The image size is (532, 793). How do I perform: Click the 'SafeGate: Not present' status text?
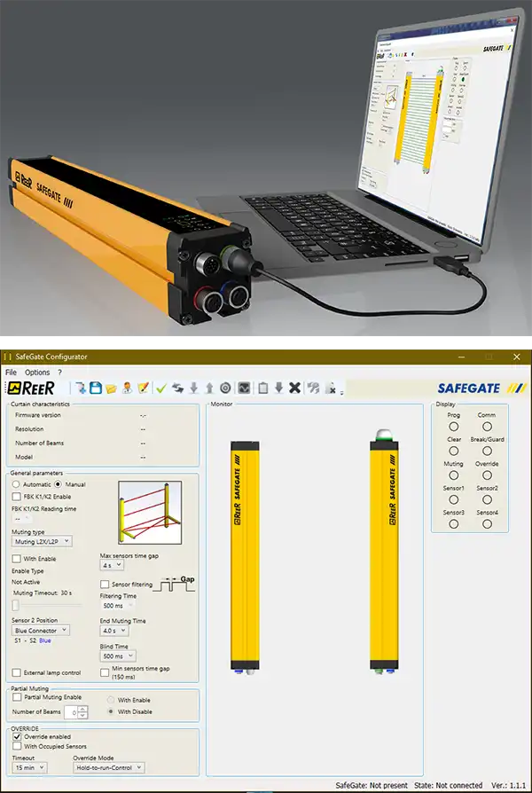pyautogui.click(x=372, y=785)
